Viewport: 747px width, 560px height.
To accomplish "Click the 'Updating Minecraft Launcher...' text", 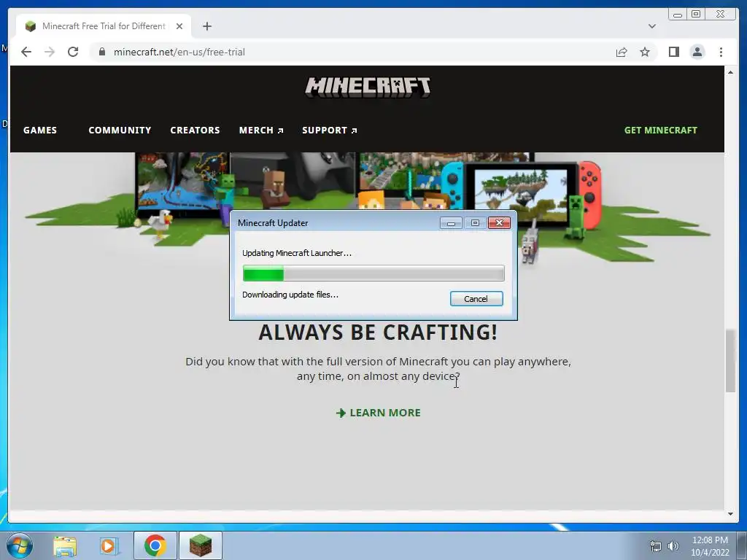I will click(x=297, y=253).
